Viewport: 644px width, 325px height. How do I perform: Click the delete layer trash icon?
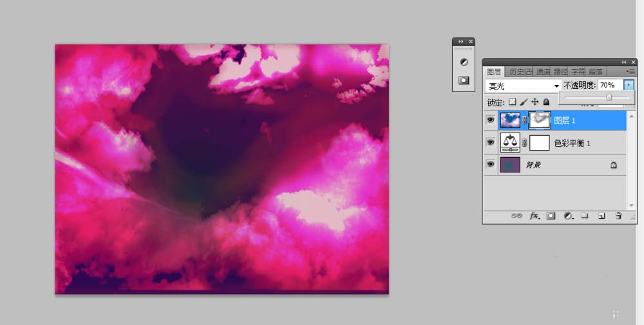coord(618,216)
